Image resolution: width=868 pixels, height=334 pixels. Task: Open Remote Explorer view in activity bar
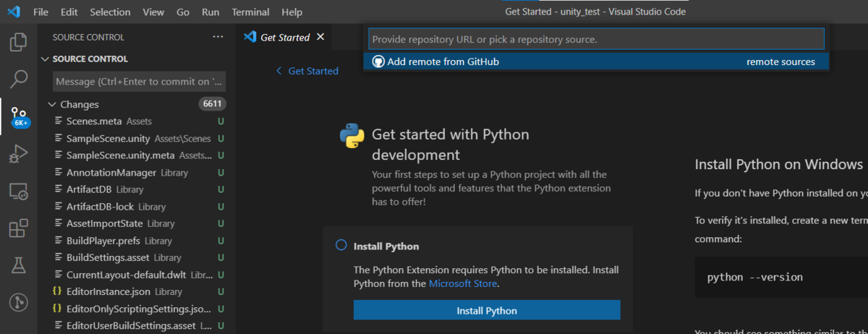(x=18, y=192)
